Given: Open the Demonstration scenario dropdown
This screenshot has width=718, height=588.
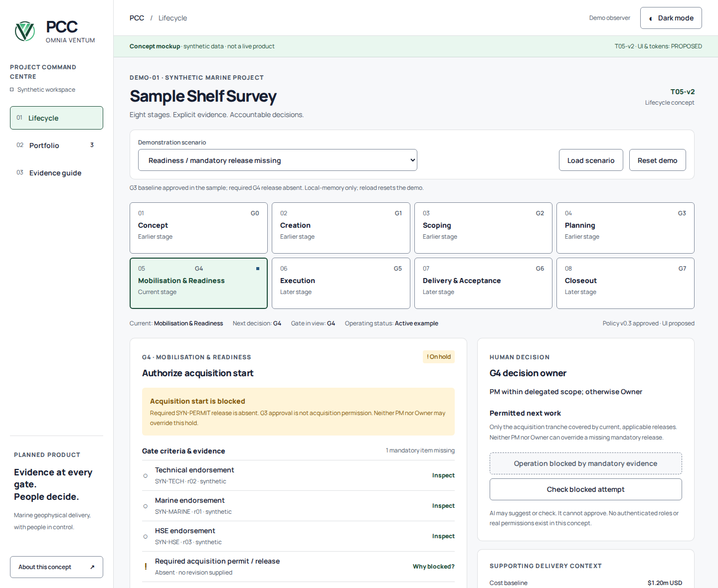Looking at the screenshot, I should 278,160.
